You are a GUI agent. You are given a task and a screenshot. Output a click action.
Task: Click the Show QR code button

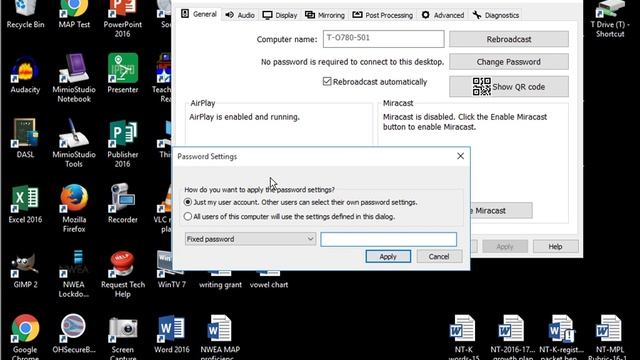pos(509,87)
